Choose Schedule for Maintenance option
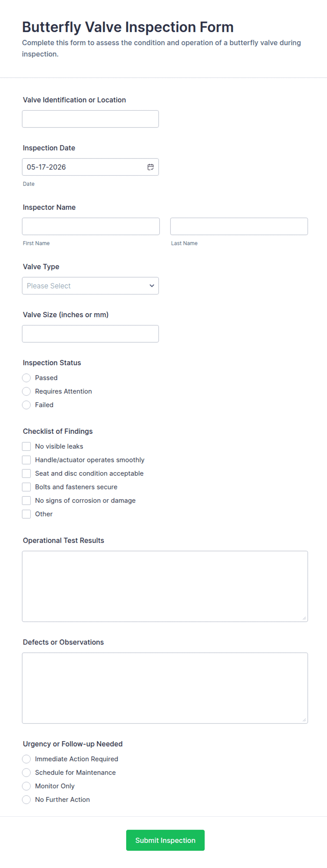The width and height of the screenshot is (327, 868). [26, 772]
